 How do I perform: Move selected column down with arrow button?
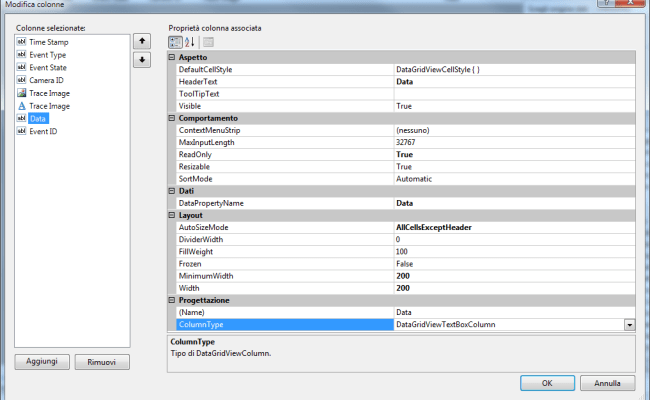point(142,60)
